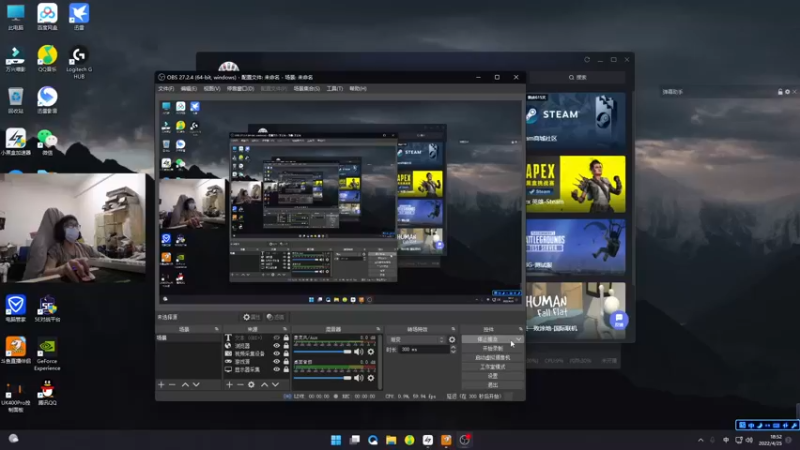
Task: Open the 文件(F) menu in OBS
Action: (x=166, y=88)
